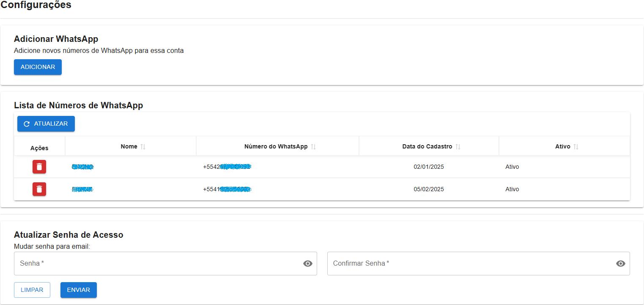The height and width of the screenshot is (305, 644).
Task: Click the phone number starting with +5541
Action: click(x=227, y=189)
